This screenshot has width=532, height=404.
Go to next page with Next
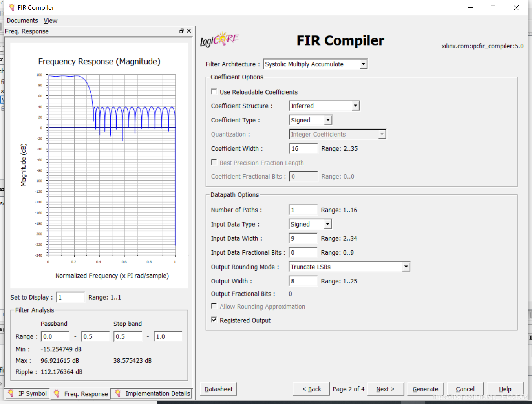(385, 389)
